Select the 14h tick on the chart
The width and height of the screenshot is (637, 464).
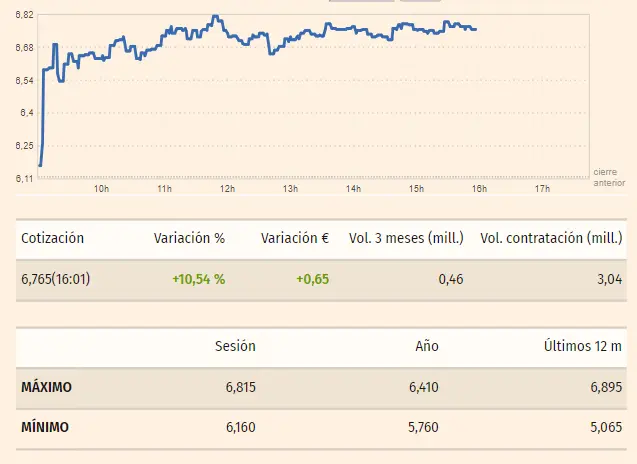pos(353,189)
